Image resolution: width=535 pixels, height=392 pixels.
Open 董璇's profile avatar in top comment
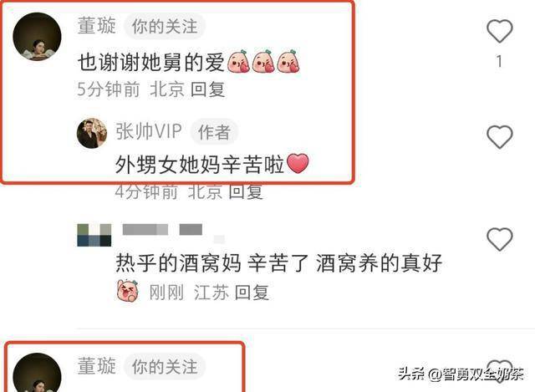pos(37,37)
